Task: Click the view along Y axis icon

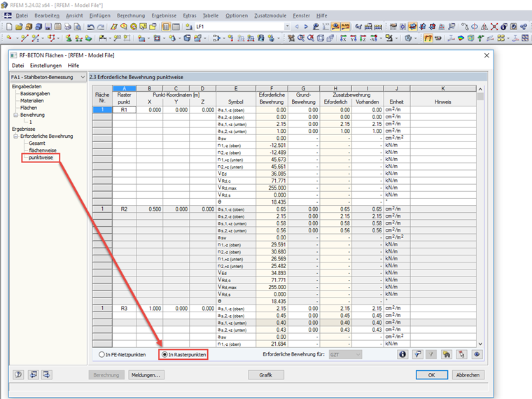Action: 353,38
